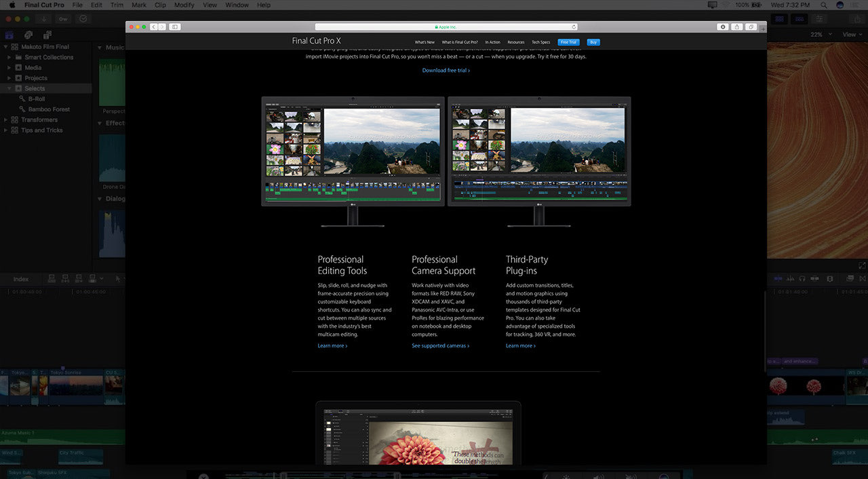Expand the Smart Collections folder

[x=9, y=57]
